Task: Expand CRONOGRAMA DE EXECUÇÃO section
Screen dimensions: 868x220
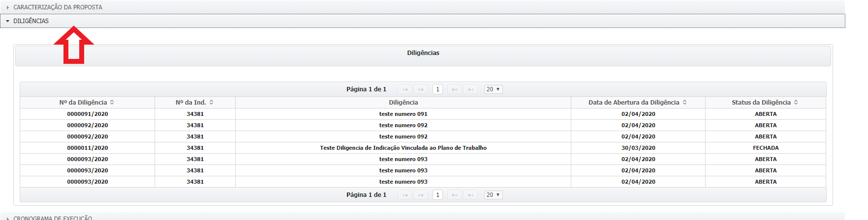Action: tap(53, 217)
